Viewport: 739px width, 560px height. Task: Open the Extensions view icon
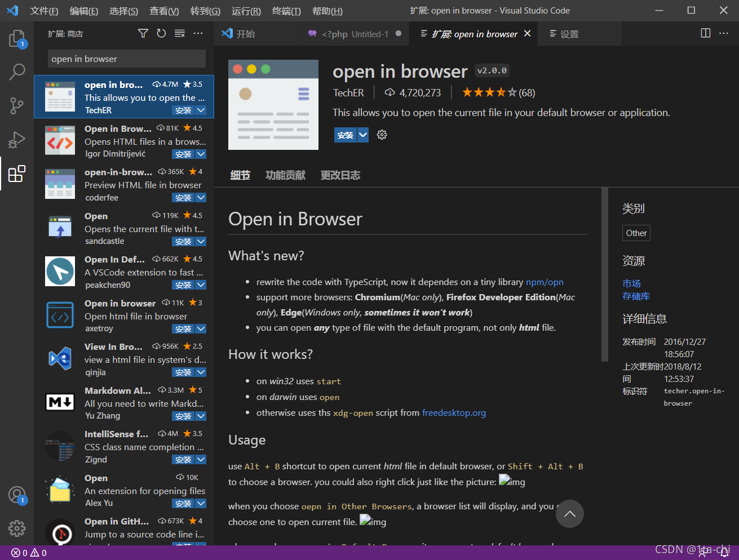[17, 174]
